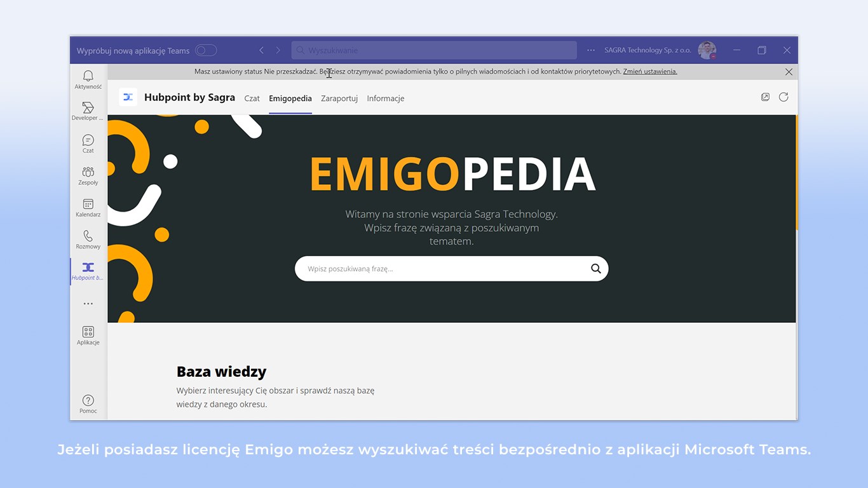
Task: Click the magnifier search button in Emigopedia
Action: click(596, 269)
